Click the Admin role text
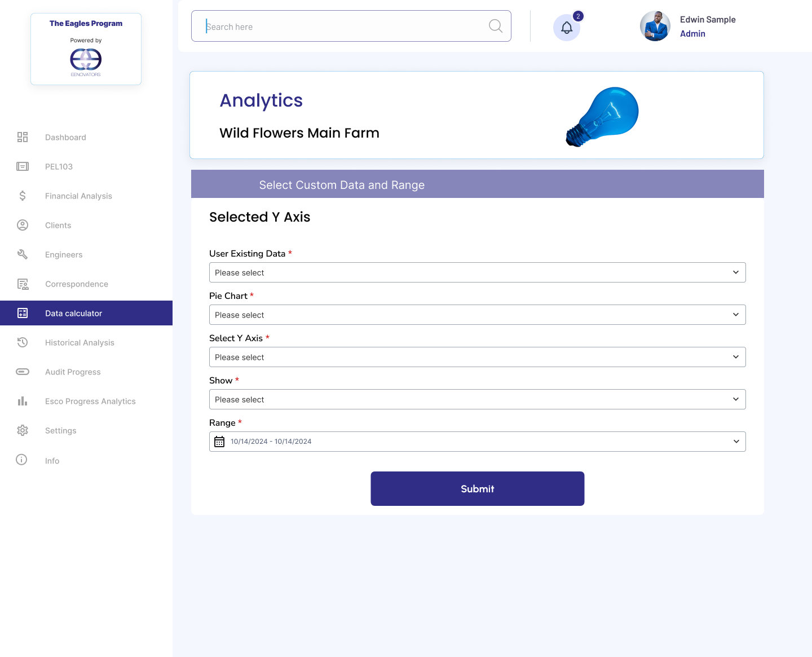Viewport: 812px width, 657px height. click(x=692, y=33)
